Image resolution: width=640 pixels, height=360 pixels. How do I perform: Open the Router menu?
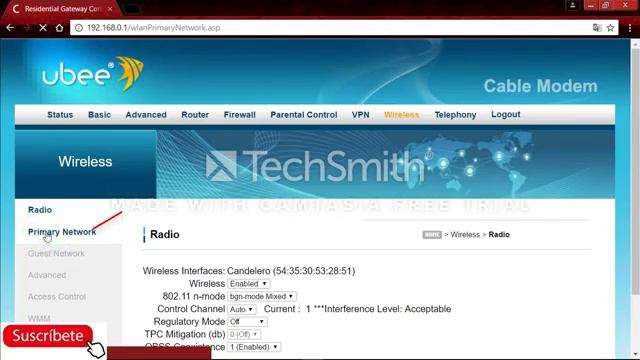click(x=195, y=115)
